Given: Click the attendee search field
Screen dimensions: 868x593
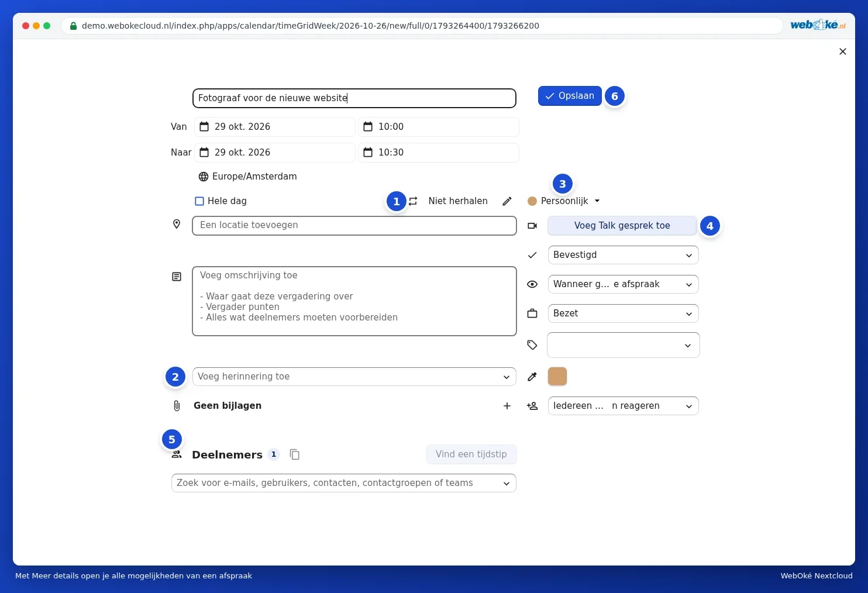Looking at the screenshot, I should pyautogui.click(x=344, y=483).
